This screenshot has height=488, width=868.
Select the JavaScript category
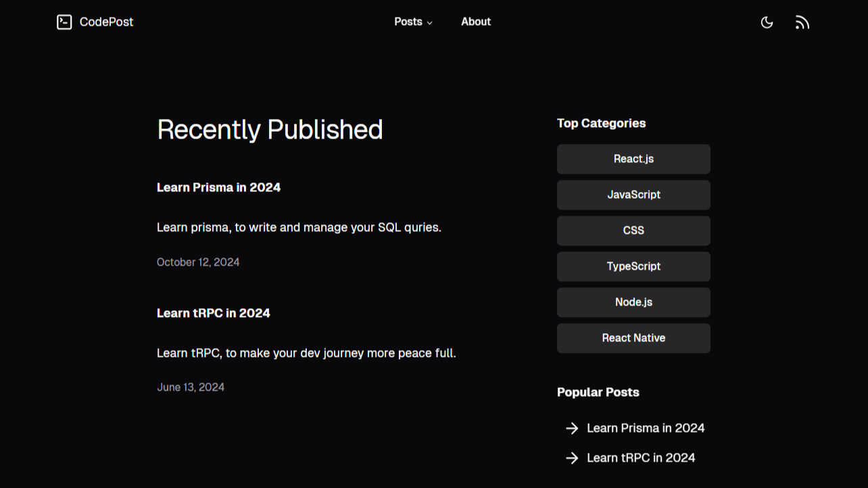633,195
